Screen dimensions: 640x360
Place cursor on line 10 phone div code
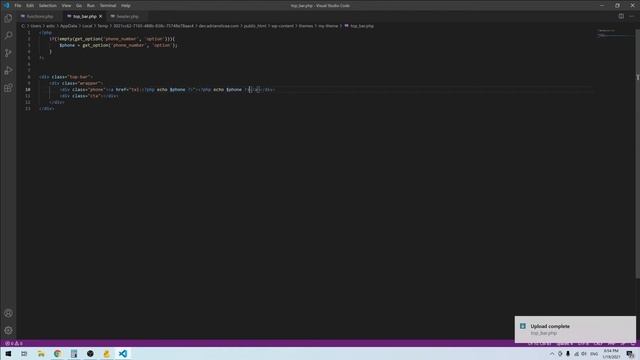tap(167, 89)
